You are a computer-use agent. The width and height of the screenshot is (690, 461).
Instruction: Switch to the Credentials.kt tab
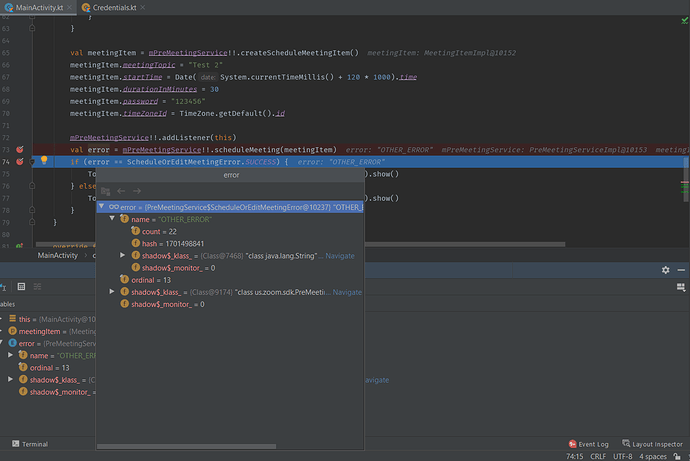(x=112, y=8)
